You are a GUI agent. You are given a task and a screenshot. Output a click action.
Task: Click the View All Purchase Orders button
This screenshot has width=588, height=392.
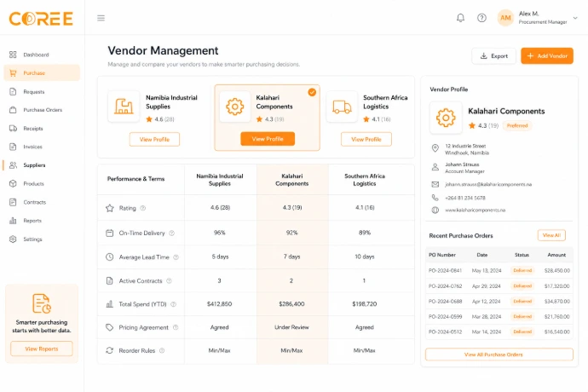click(499, 355)
